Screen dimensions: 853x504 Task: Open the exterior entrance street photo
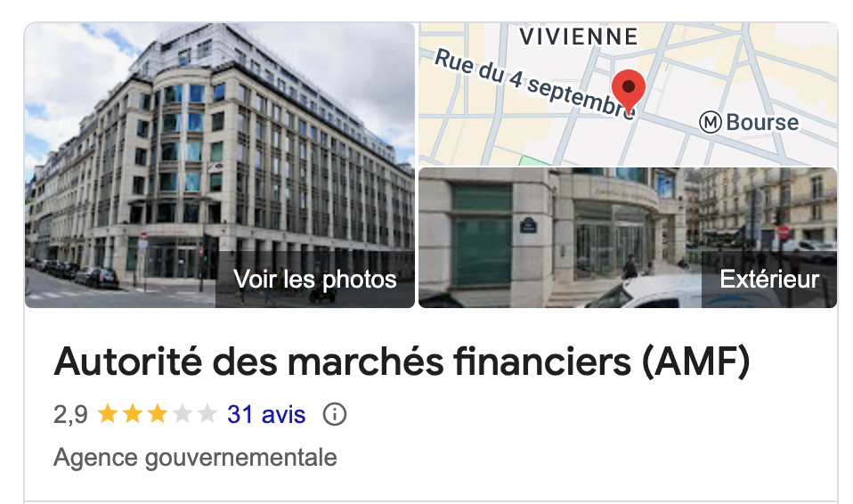click(628, 238)
